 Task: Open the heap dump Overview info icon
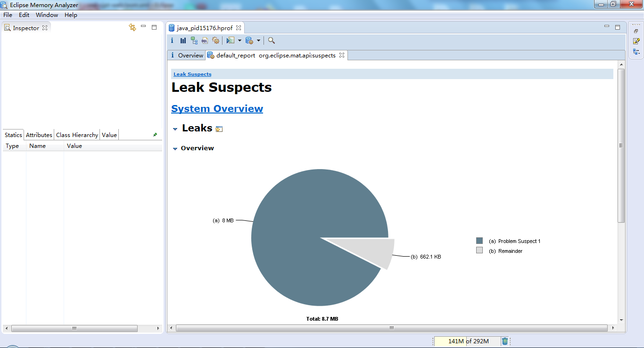point(172,40)
